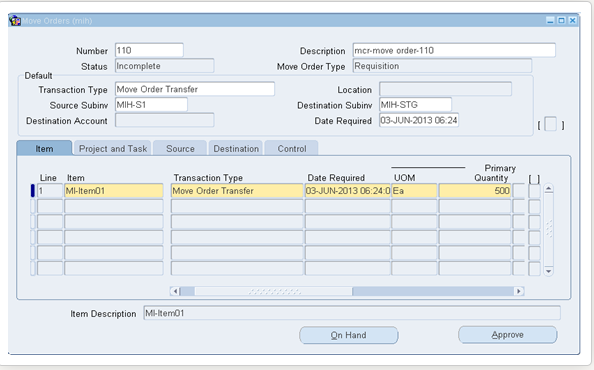The height and width of the screenshot is (370, 594).
Task: Click the Primary Quantity cell 500
Action: pyautogui.click(x=475, y=190)
